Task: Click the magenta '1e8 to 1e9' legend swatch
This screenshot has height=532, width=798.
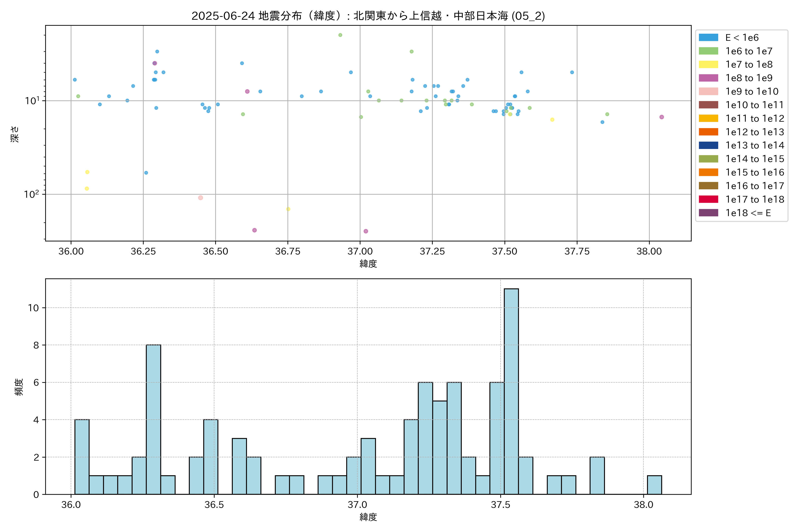Action: 708,78
